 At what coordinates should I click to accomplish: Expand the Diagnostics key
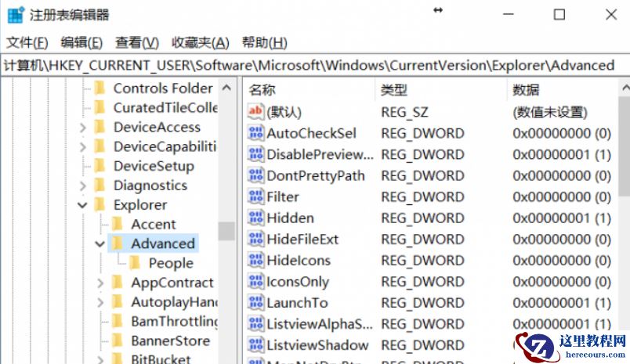pyautogui.click(x=83, y=186)
